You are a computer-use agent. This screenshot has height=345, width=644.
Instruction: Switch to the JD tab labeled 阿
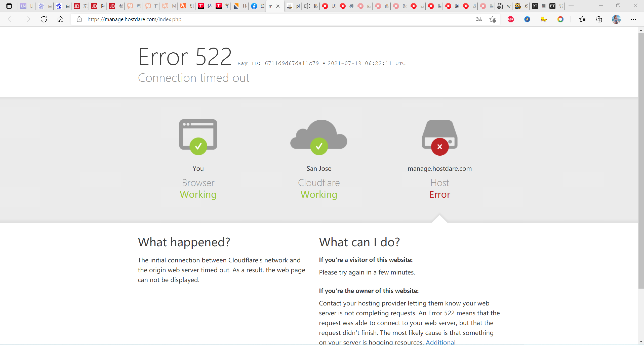98,6
